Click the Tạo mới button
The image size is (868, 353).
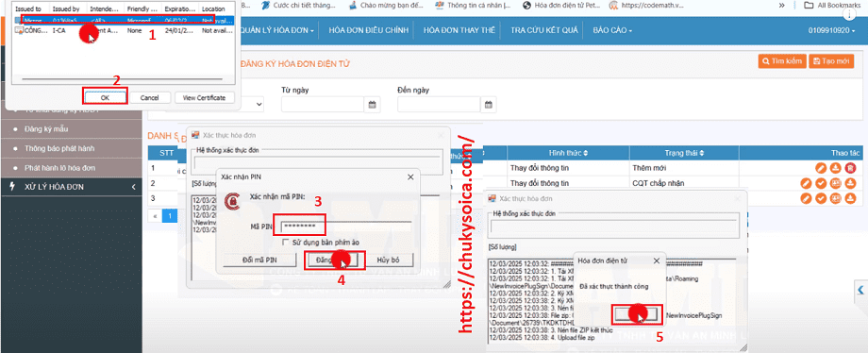pos(831,61)
